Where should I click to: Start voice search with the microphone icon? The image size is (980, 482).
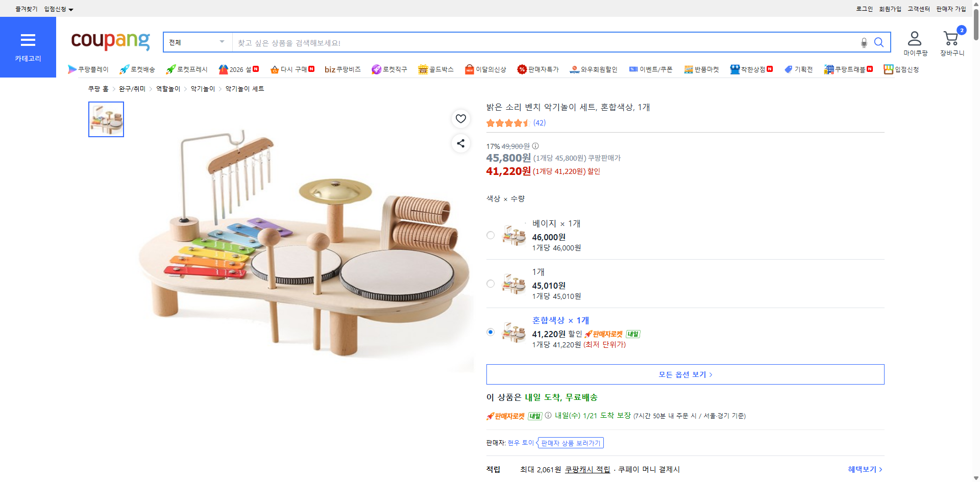tap(863, 43)
